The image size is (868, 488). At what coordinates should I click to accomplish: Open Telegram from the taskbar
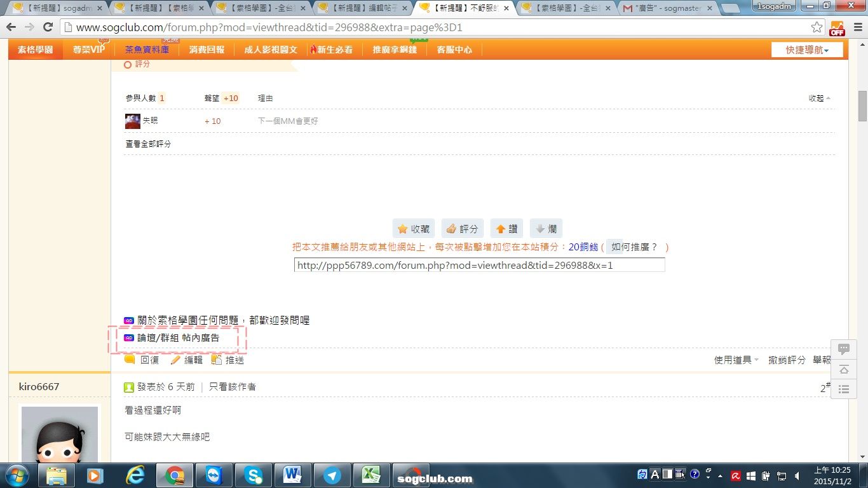point(332,475)
